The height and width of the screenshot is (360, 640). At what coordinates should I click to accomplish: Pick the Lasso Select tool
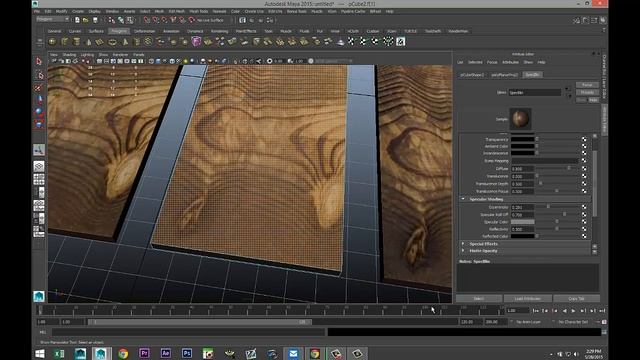[x=39, y=76]
